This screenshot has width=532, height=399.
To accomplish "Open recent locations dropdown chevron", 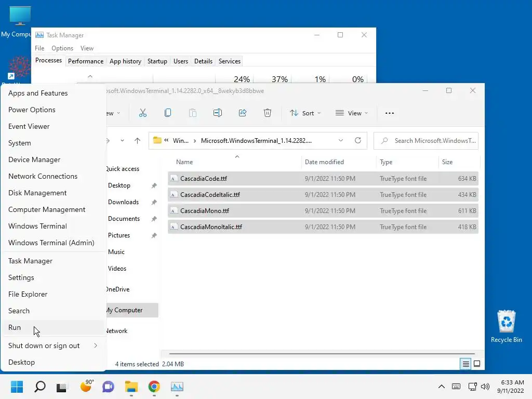I will click(122, 140).
